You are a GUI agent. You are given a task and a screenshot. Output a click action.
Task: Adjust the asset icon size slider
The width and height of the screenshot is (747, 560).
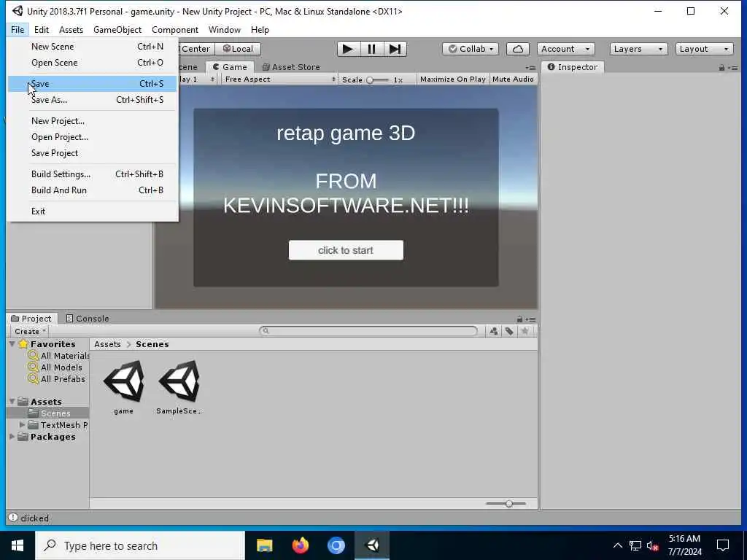506,504
